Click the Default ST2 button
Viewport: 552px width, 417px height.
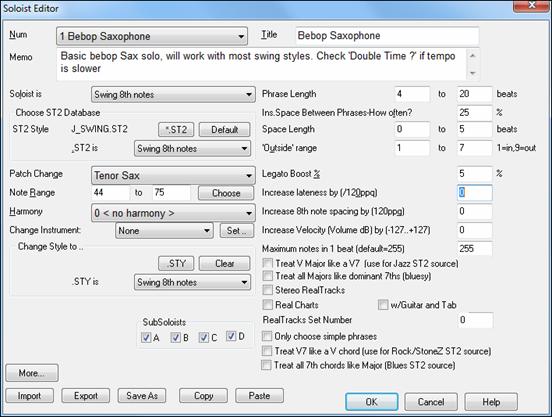pyautogui.click(x=225, y=129)
